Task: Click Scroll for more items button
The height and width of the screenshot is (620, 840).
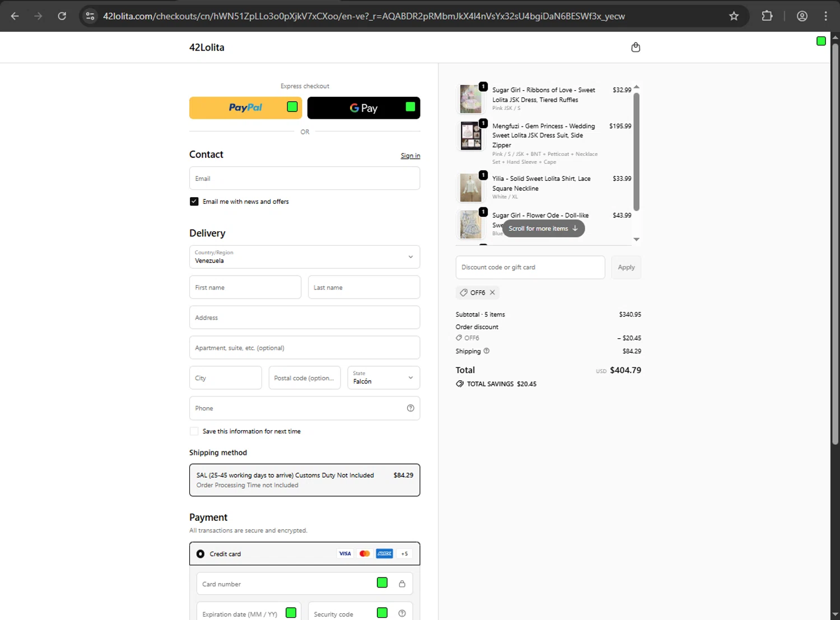Action: (543, 229)
